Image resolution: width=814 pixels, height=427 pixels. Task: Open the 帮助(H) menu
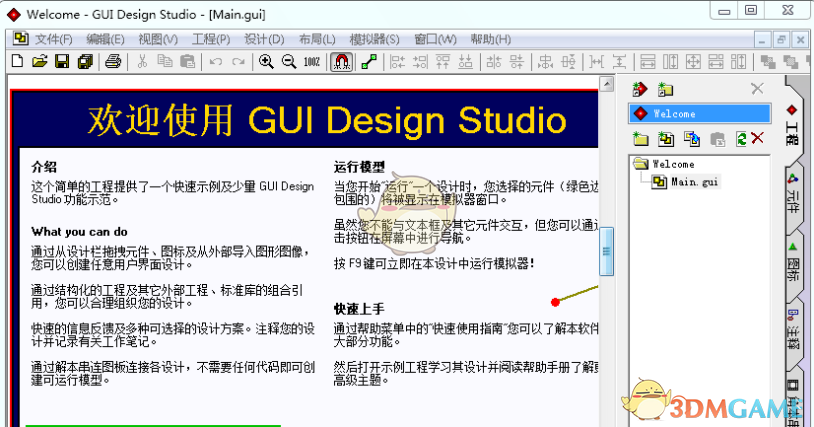491,39
